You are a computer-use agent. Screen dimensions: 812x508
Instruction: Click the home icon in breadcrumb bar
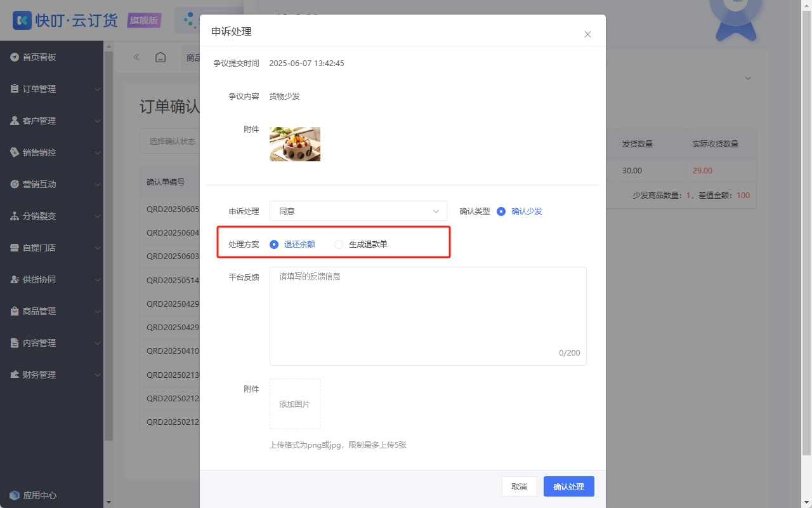pyautogui.click(x=160, y=57)
